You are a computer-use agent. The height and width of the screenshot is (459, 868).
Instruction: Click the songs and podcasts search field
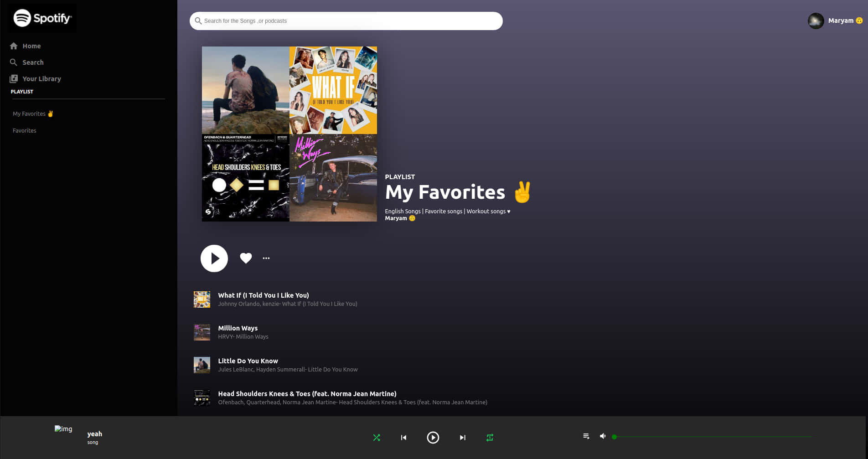click(346, 21)
